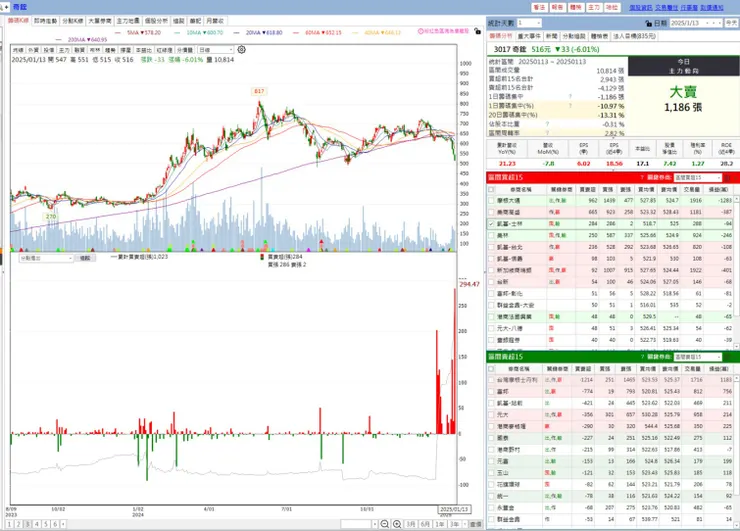Open the 分點進出 dropdown in the lower chart
740x531 pixels.
pos(46,258)
